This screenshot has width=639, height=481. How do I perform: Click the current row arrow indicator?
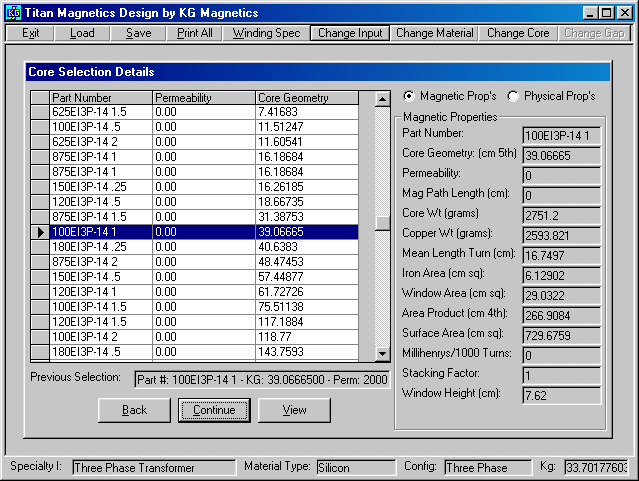[x=40, y=232]
